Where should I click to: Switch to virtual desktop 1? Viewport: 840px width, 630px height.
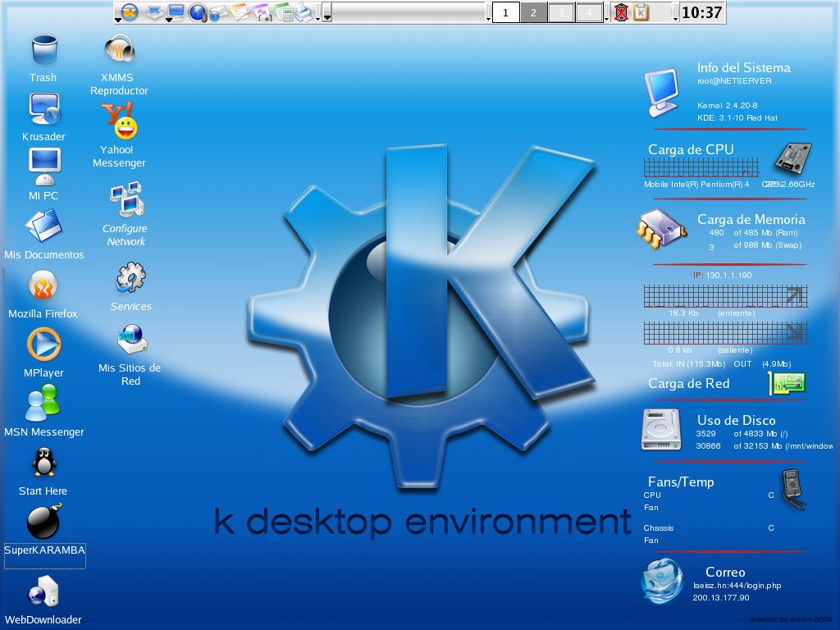click(505, 12)
